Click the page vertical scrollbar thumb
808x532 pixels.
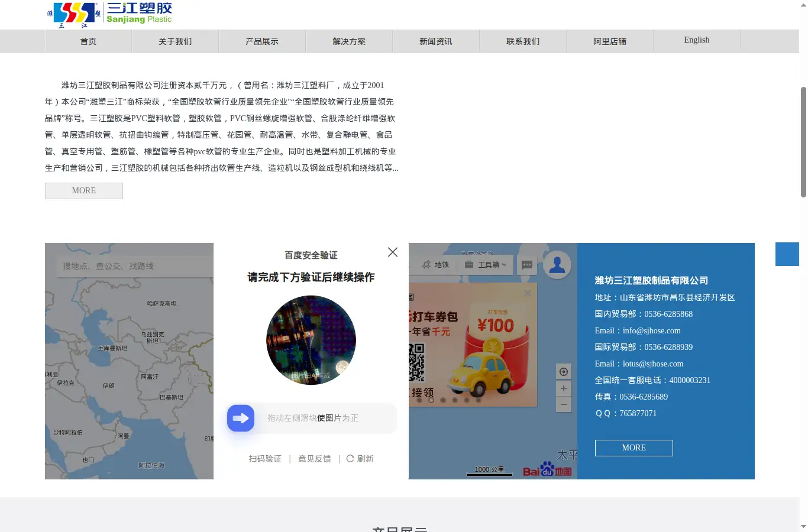click(803, 142)
